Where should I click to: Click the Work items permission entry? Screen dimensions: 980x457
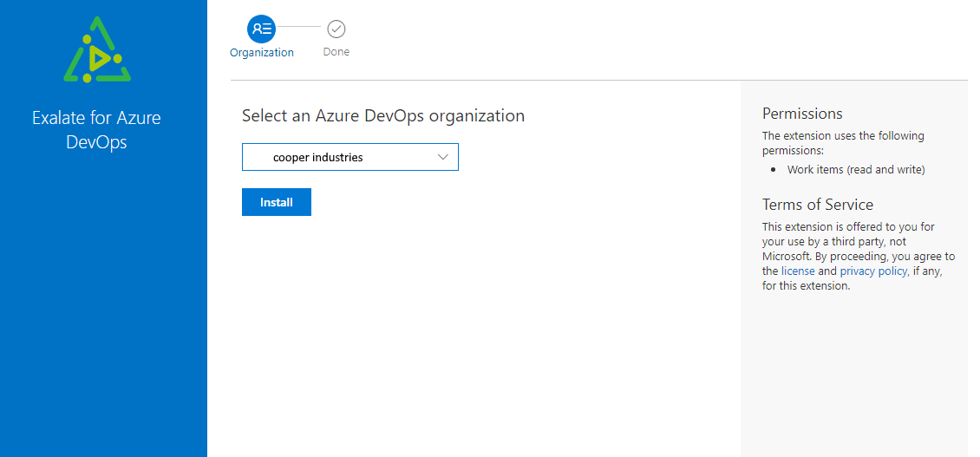pos(856,170)
